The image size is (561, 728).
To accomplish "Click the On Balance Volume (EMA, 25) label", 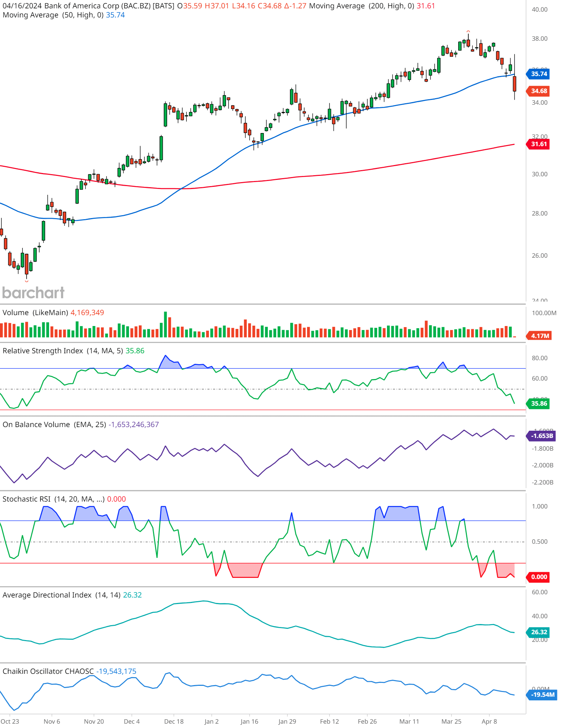I will pos(55,425).
